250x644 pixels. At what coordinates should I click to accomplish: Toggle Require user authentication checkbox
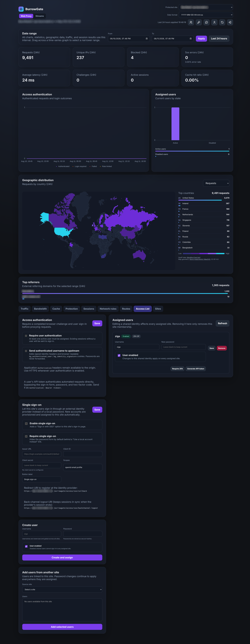[x=26, y=336]
